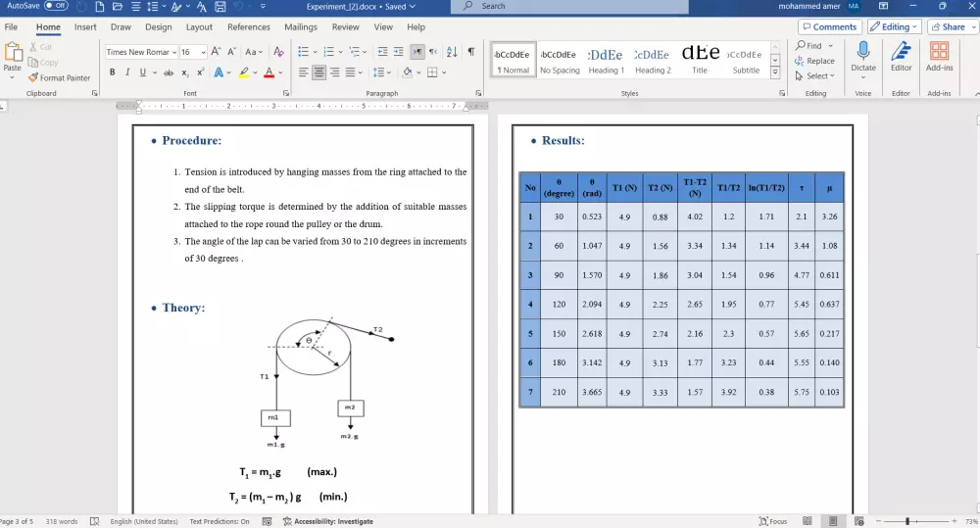This screenshot has height=528, width=980.
Task: Apply the Title style
Action: click(x=700, y=61)
